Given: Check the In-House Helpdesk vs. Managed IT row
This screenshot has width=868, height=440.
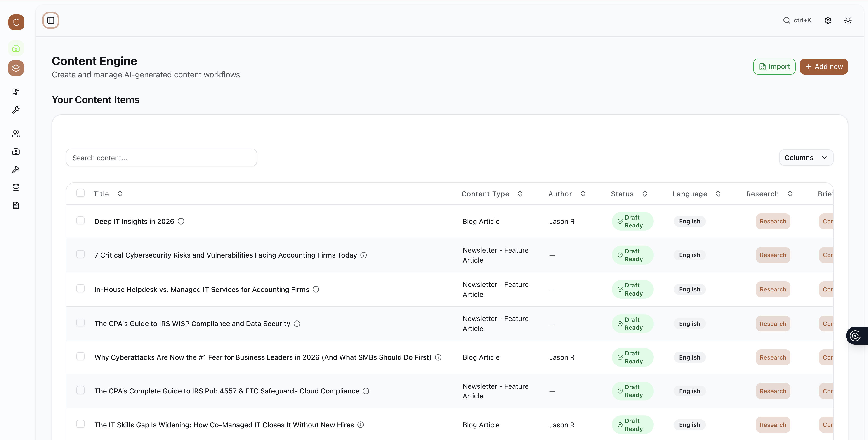Looking at the screenshot, I should point(80,289).
